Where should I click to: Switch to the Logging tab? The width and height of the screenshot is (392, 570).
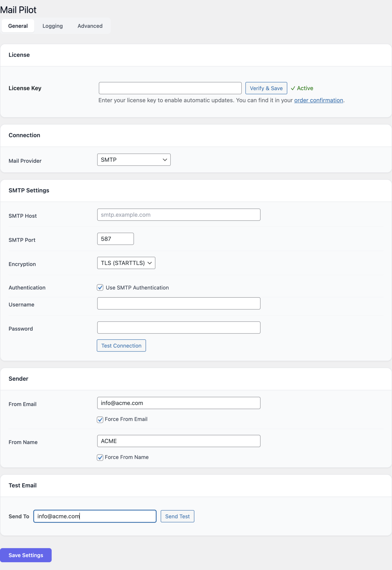point(52,26)
